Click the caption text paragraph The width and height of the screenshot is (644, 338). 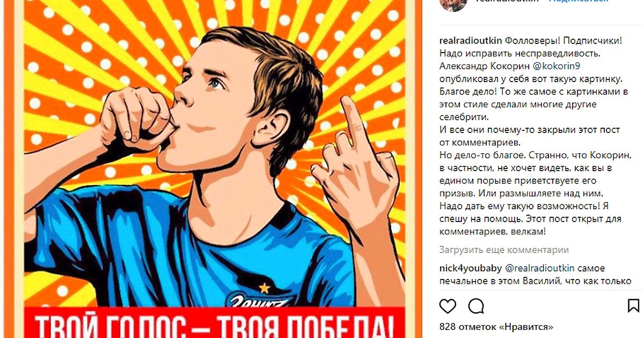[x=535, y=136]
